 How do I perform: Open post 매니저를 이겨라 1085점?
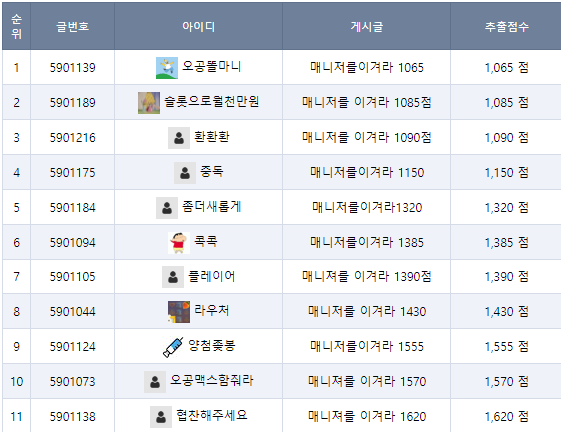pos(367,102)
